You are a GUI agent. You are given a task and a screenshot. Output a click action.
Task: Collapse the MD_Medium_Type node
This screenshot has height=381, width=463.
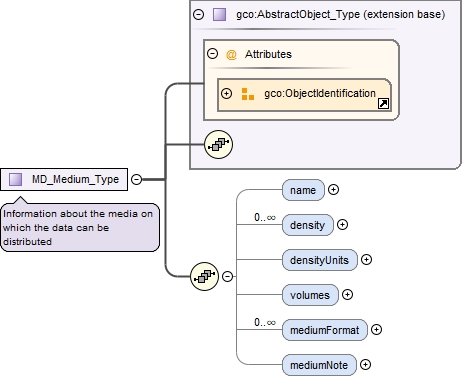point(136,179)
